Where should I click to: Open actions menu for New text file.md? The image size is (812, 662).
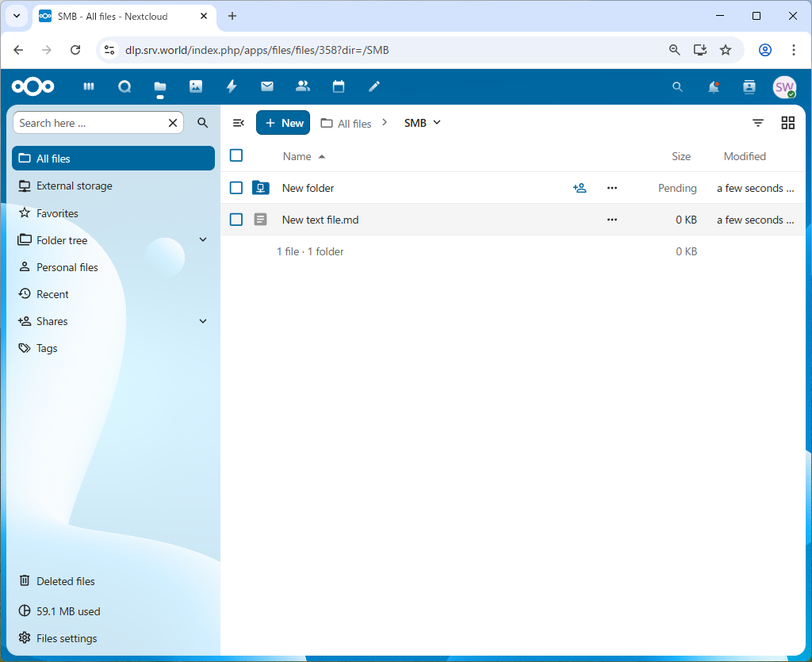612,220
